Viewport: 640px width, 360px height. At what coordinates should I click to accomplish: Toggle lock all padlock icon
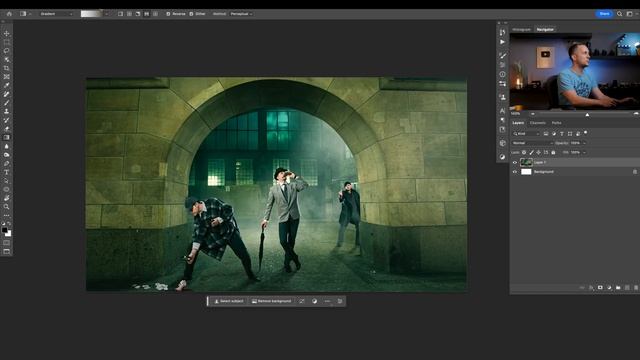(553, 152)
